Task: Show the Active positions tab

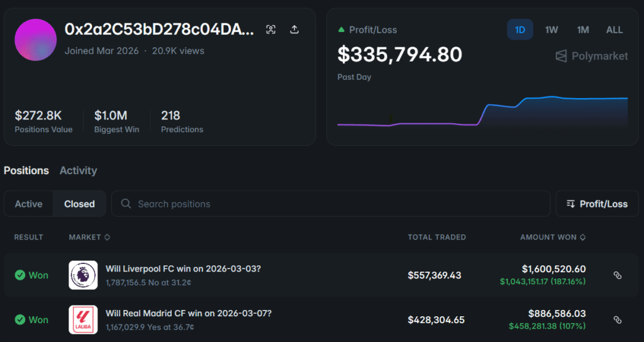Action: tap(29, 204)
